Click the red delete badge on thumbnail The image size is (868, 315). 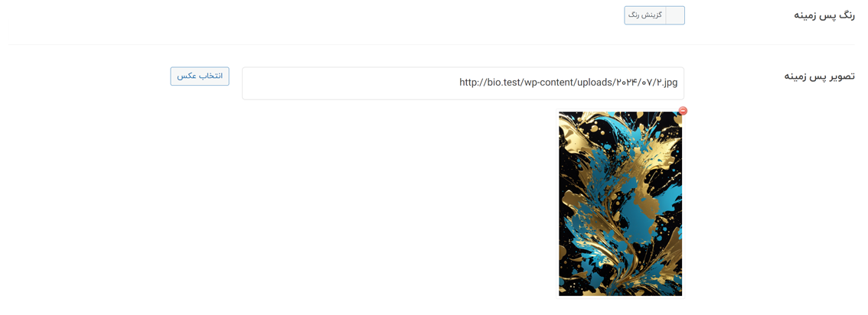[x=683, y=111]
